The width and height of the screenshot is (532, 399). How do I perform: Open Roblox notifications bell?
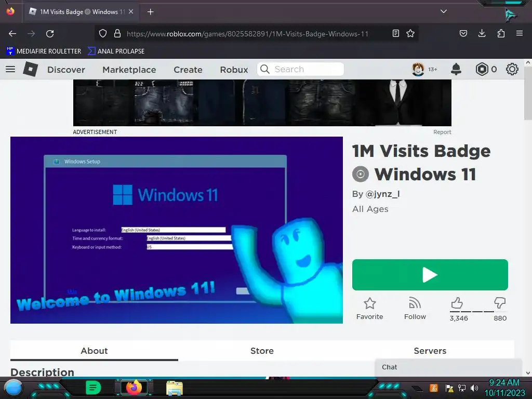pos(456,69)
